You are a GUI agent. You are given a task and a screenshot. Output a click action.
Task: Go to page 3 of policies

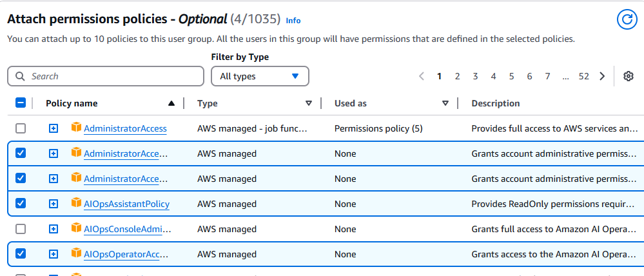475,76
